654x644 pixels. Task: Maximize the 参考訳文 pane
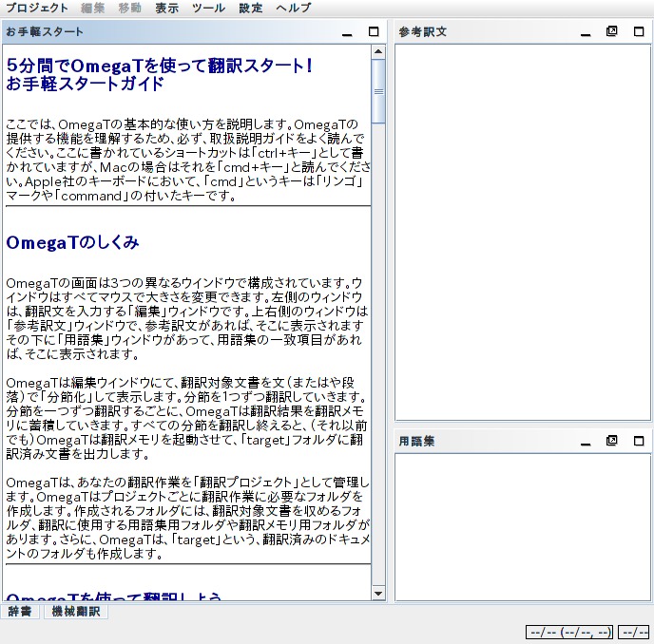(639, 31)
